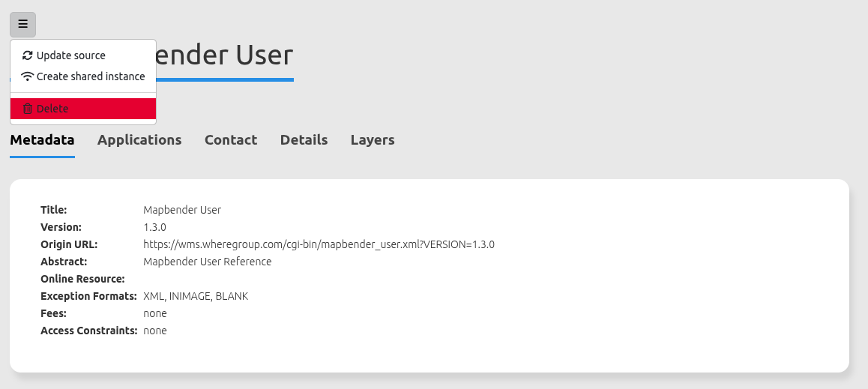Click the Origin URL wms.wheregroup.com address
868x389 pixels.
pos(319,244)
